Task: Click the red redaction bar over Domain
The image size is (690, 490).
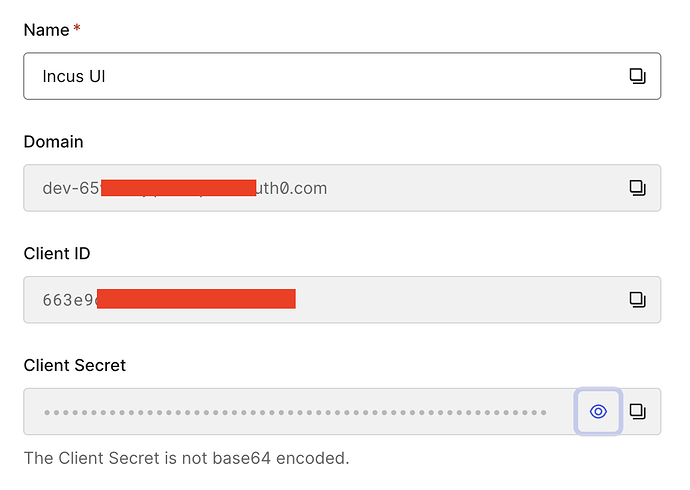Action: (x=179, y=188)
